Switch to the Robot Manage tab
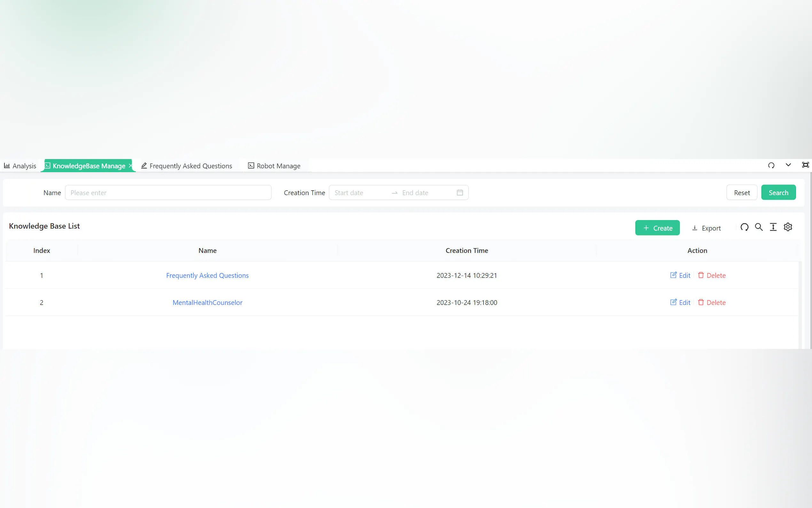Image resolution: width=812 pixels, height=508 pixels. [x=274, y=166]
